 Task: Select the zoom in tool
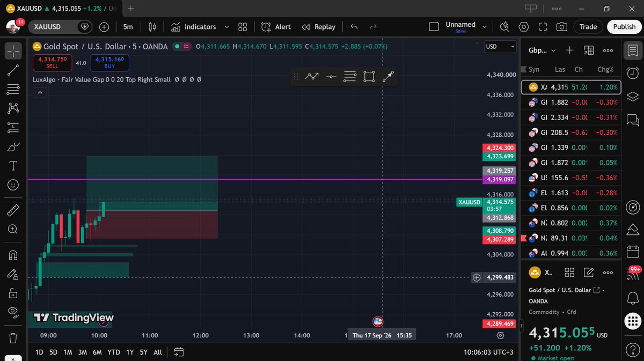[x=13, y=229]
